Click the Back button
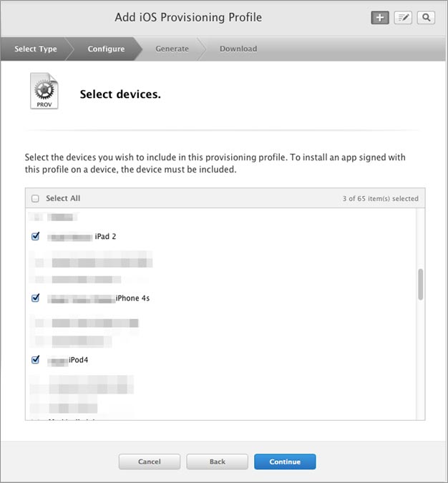Image resolution: width=448 pixels, height=483 pixels. tap(218, 462)
